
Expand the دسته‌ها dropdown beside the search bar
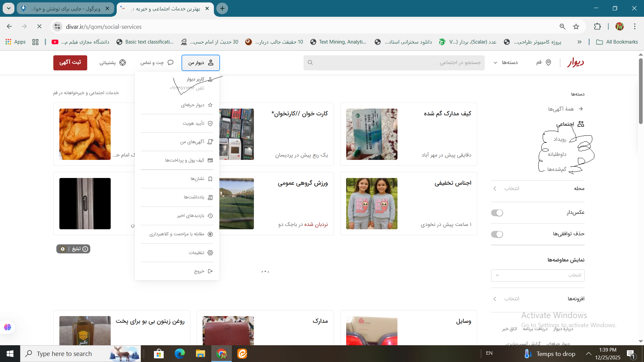click(506, 62)
